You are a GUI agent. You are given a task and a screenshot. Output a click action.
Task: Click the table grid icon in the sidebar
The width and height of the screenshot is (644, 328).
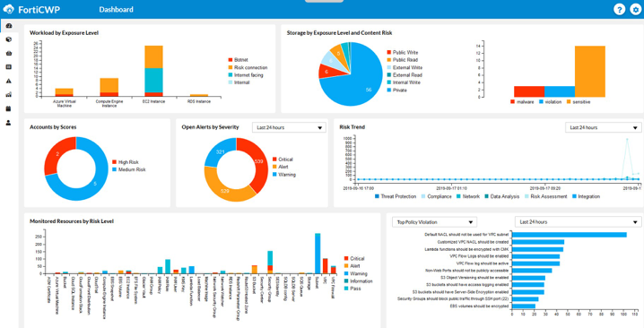[x=9, y=67]
